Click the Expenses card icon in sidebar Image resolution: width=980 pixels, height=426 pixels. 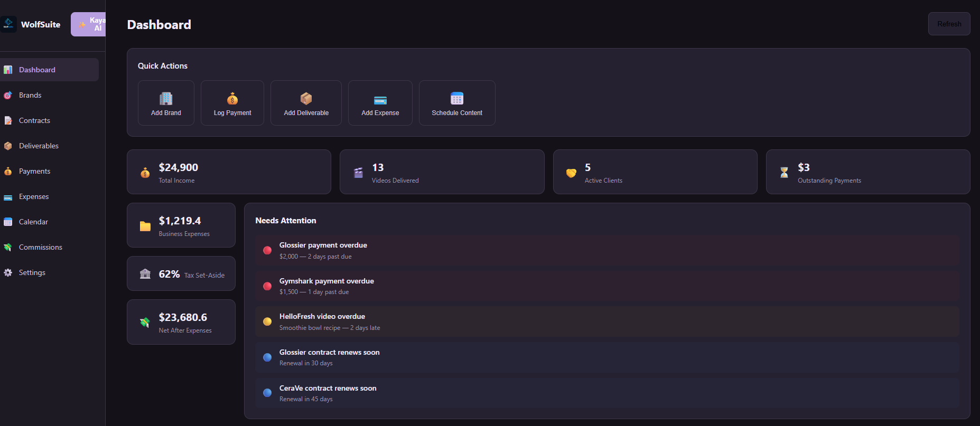(x=8, y=197)
